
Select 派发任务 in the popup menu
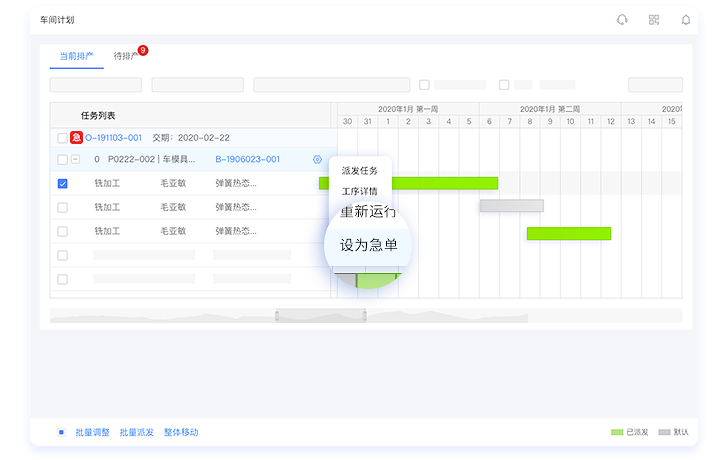tap(360, 171)
